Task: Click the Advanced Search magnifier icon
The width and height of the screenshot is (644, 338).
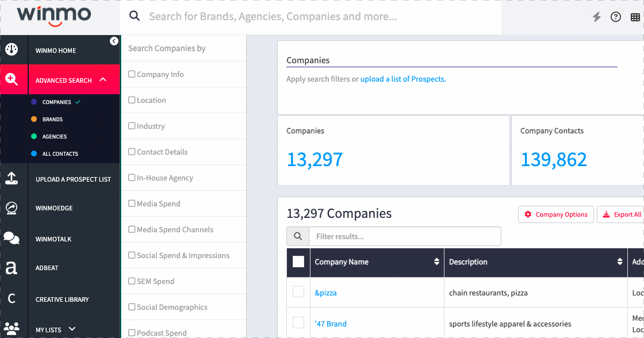Action: tap(11, 79)
